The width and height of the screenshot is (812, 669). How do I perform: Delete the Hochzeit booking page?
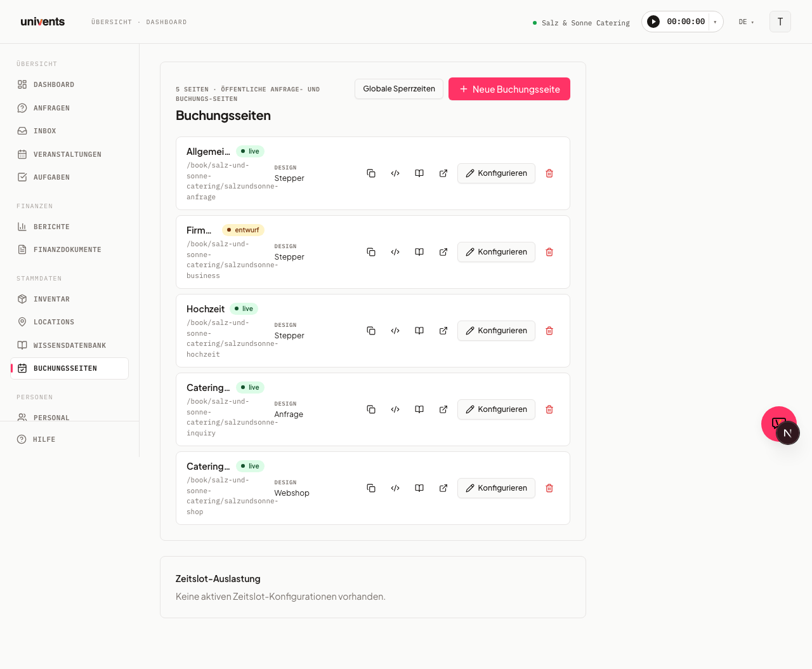[x=549, y=331]
